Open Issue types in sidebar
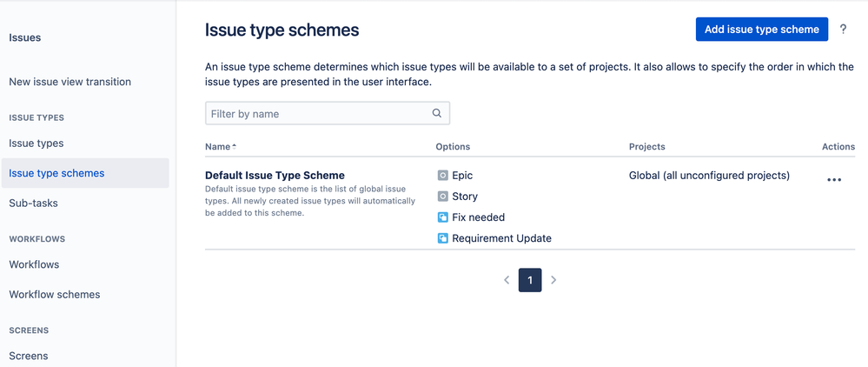The width and height of the screenshot is (868, 367). coord(36,143)
